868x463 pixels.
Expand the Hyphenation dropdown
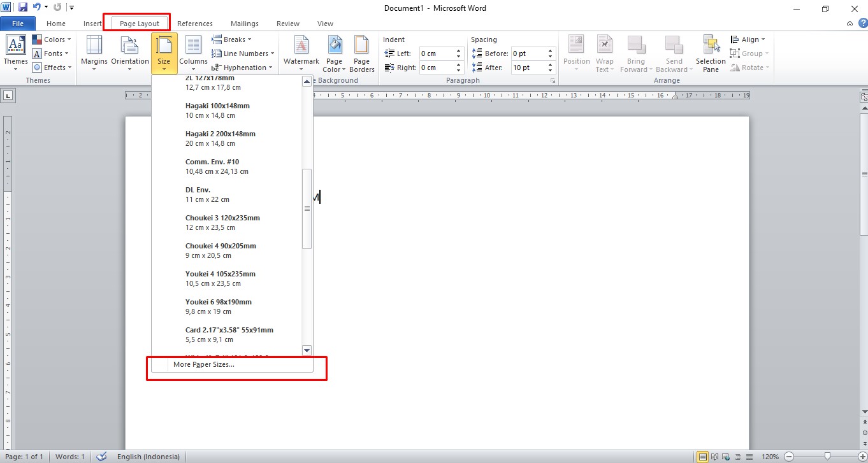tap(244, 67)
